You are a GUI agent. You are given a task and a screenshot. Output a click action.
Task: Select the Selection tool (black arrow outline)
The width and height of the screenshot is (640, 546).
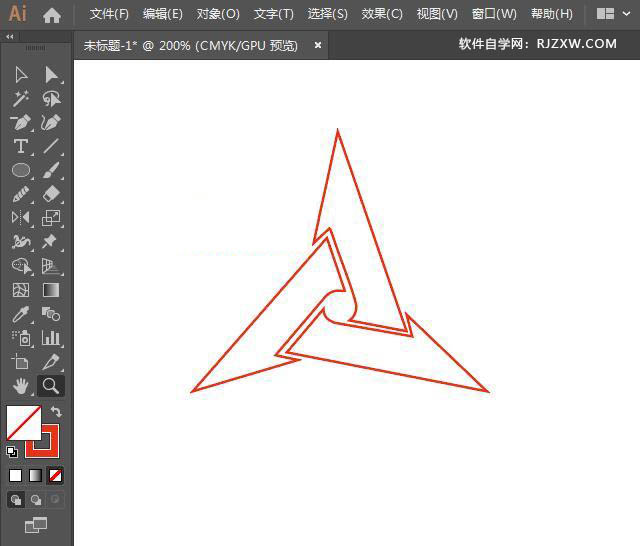[x=21, y=75]
